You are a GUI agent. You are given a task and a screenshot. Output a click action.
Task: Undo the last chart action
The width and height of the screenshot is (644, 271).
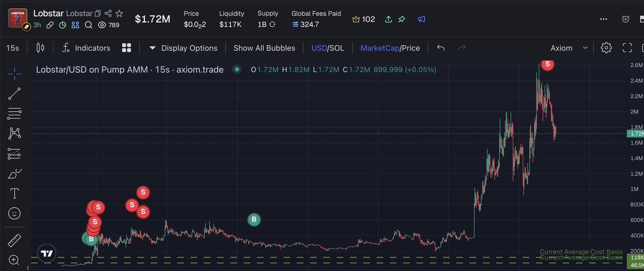tap(441, 48)
